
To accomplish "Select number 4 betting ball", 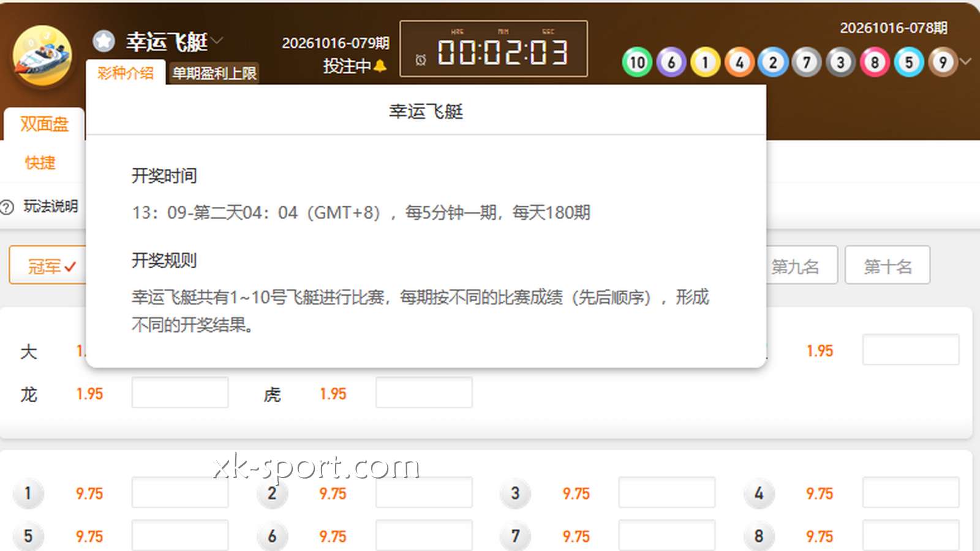I will (759, 493).
